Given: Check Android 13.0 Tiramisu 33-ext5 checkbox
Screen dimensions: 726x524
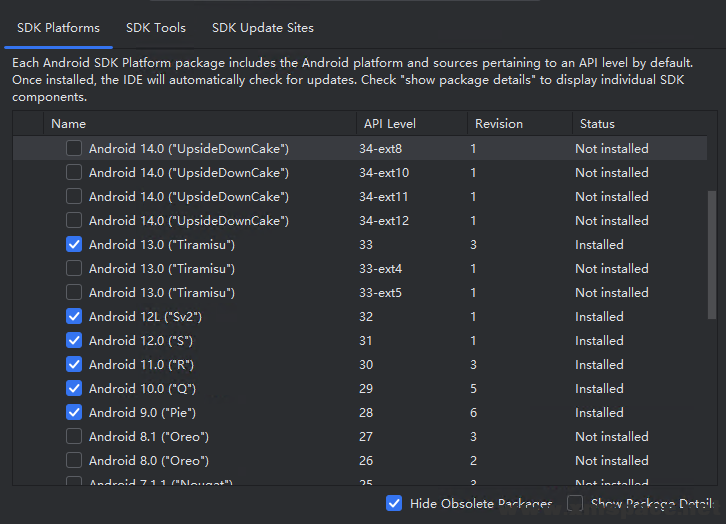Looking at the screenshot, I should [x=74, y=292].
